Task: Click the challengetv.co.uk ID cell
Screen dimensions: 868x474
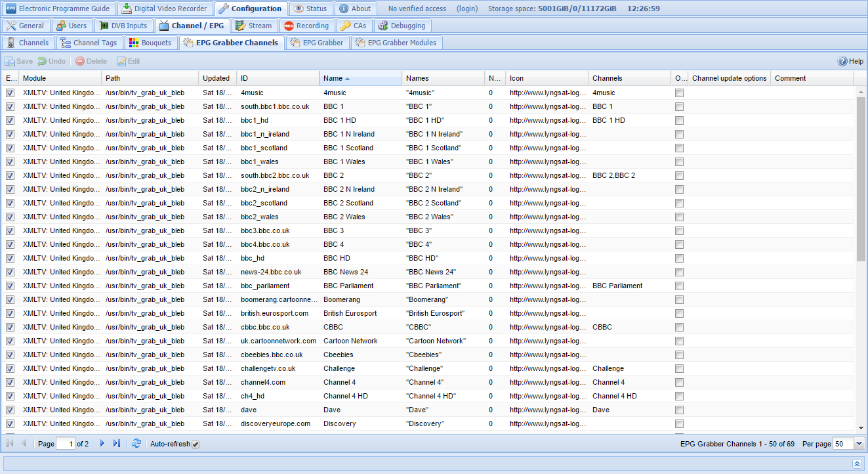Action: click(x=278, y=369)
